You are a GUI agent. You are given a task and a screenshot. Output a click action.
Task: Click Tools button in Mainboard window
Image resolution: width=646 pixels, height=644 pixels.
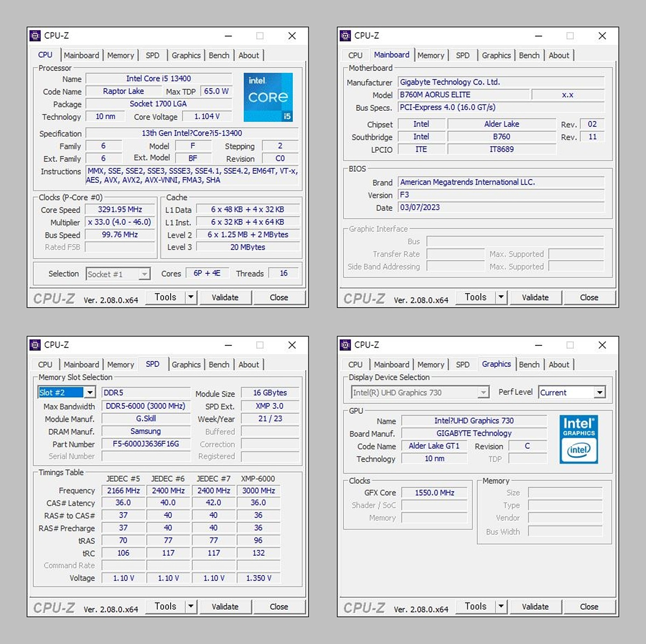click(475, 297)
